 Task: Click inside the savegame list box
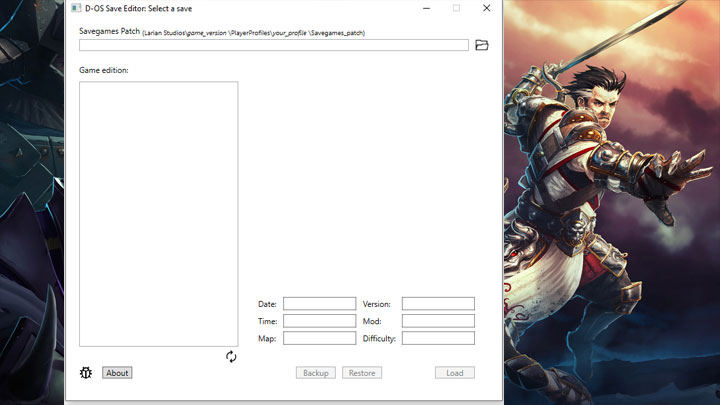coord(158,214)
